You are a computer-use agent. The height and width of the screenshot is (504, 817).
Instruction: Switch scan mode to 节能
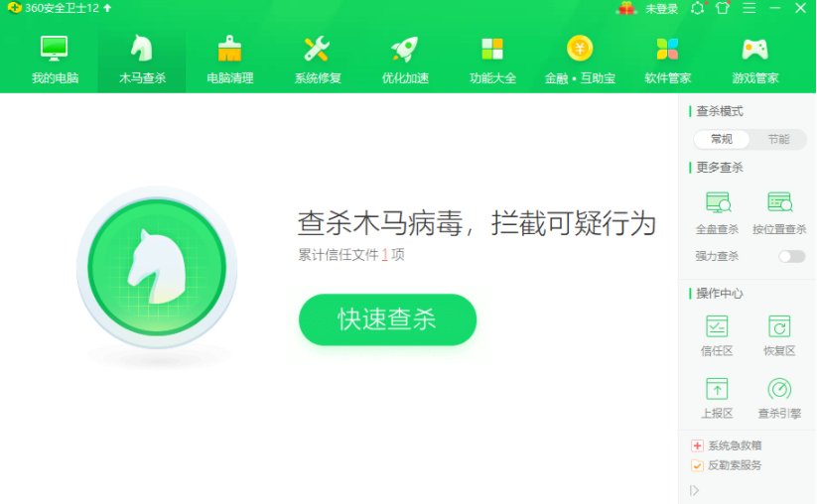click(778, 139)
